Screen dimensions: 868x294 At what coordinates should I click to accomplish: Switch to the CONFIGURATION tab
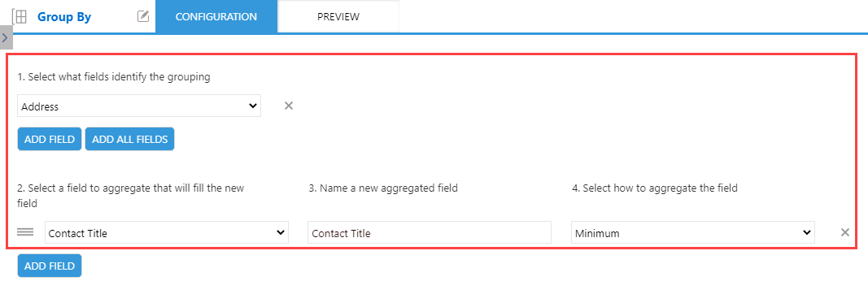[216, 16]
